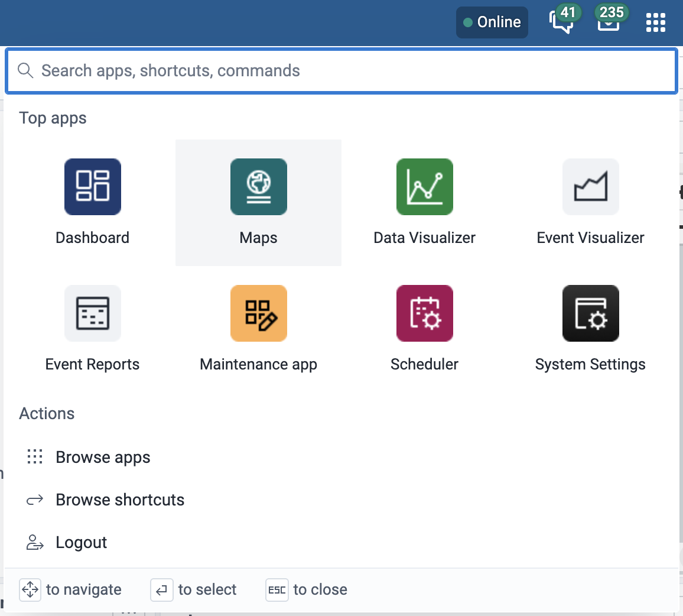683x616 pixels.
Task: Open the inbox messages icon
Action: 609,24
